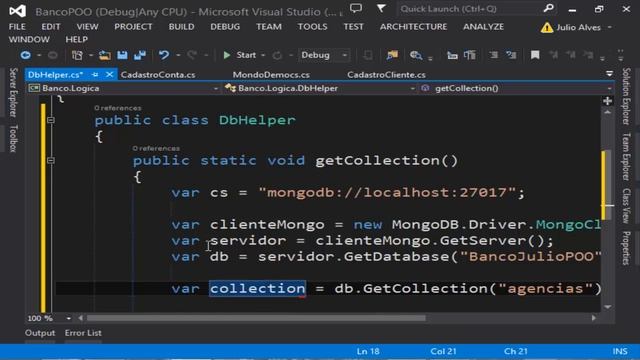
Task: Open the TOOLS menu
Action: (x=312, y=27)
